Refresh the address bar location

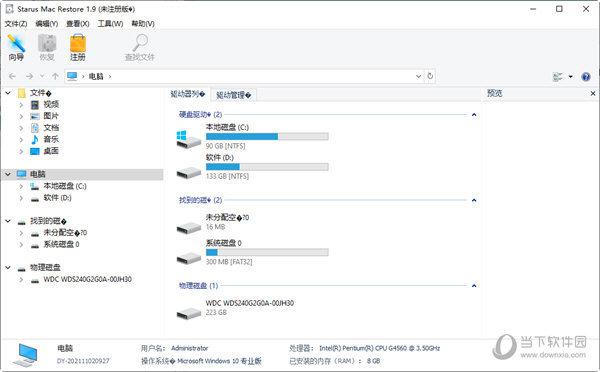430,76
